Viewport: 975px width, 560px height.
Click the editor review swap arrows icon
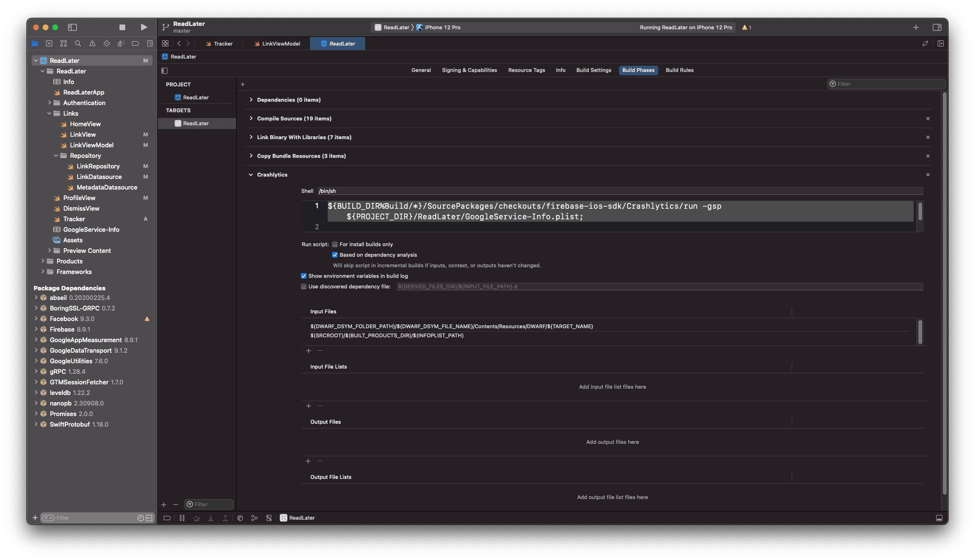[x=925, y=44]
